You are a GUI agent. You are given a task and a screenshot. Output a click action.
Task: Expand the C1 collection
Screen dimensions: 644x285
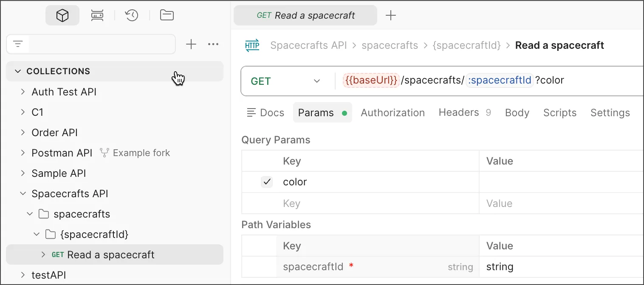[x=23, y=112]
